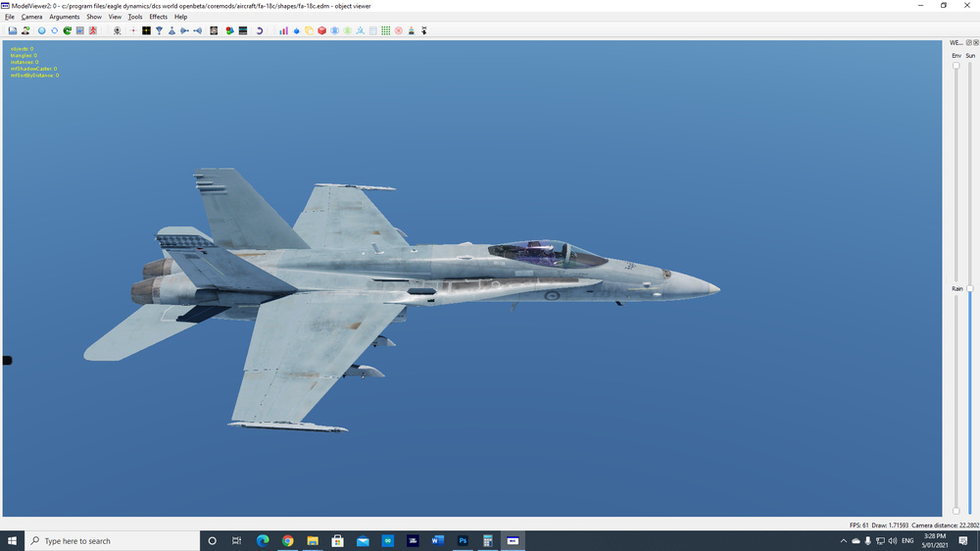Click the multicolored cubes toolbar icon

point(230,30)
